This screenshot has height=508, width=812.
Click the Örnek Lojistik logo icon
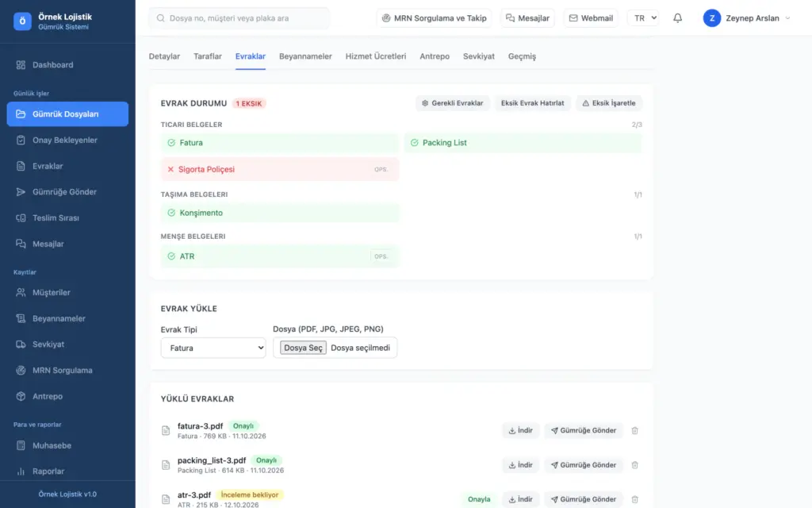pos(22,21)
